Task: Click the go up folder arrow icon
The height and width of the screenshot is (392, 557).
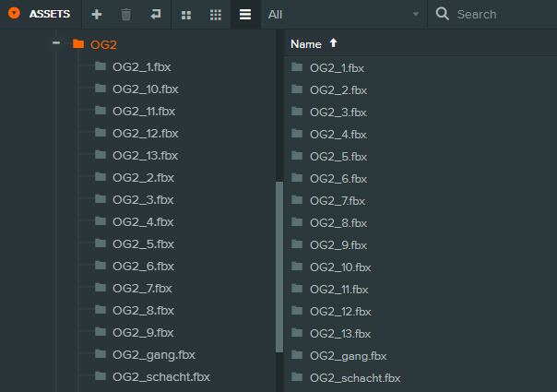Action: [155, 15]
